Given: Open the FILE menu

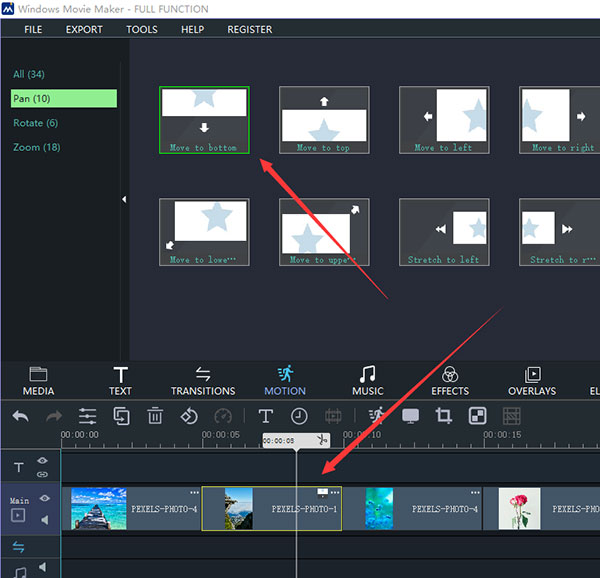Looking at the screenshot, I should point(33,29).
